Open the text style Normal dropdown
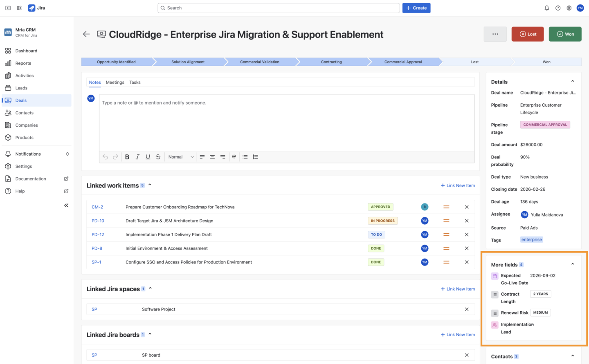Image resolution: width=589 pixels, height=364 pixels. 181,157
